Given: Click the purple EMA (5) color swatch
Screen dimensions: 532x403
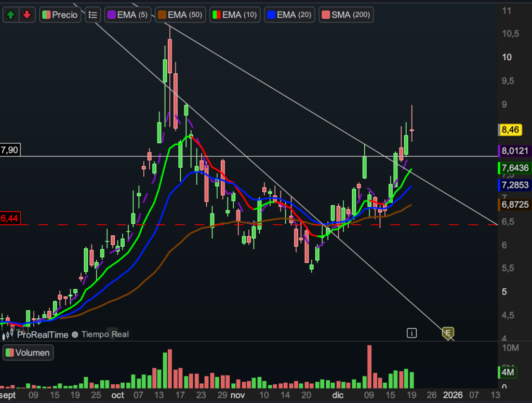Looking at the screenshot, I should 111,15.
